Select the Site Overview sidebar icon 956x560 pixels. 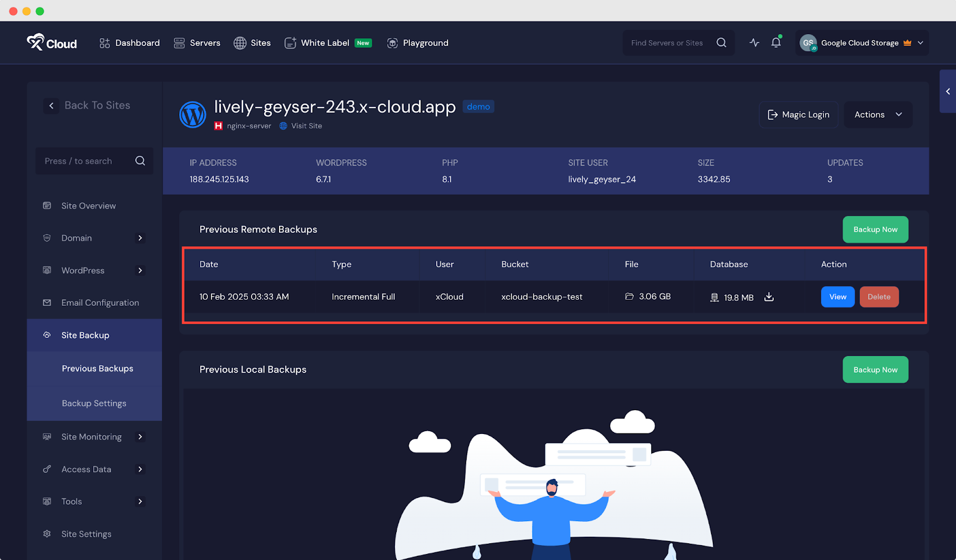click(47, 205)
